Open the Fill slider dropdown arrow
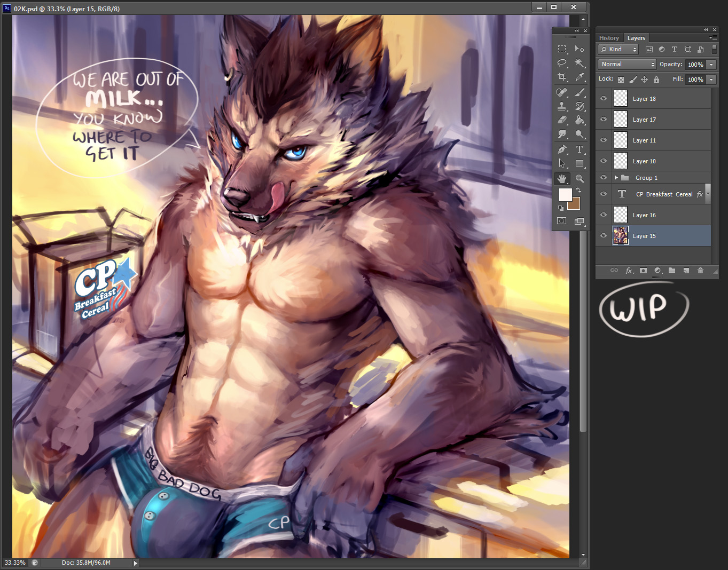Viewport: 728px width, 570px height. pyautogui.click(x=711, y=80)
